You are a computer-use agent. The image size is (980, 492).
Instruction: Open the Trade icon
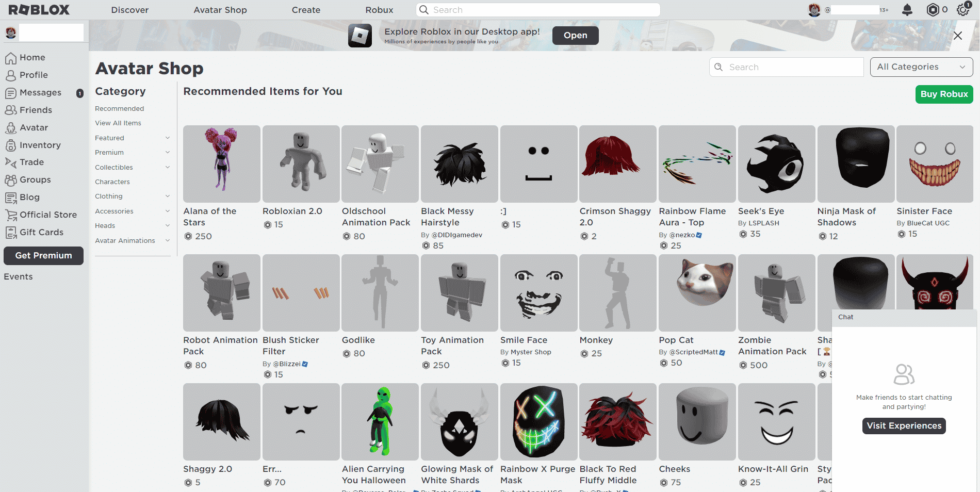[11, 162]
